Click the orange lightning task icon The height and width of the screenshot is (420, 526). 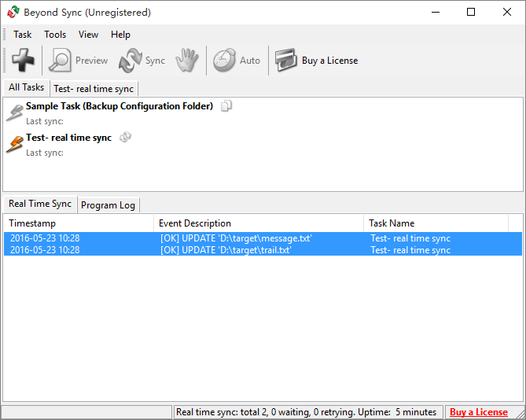click(15, 145)
